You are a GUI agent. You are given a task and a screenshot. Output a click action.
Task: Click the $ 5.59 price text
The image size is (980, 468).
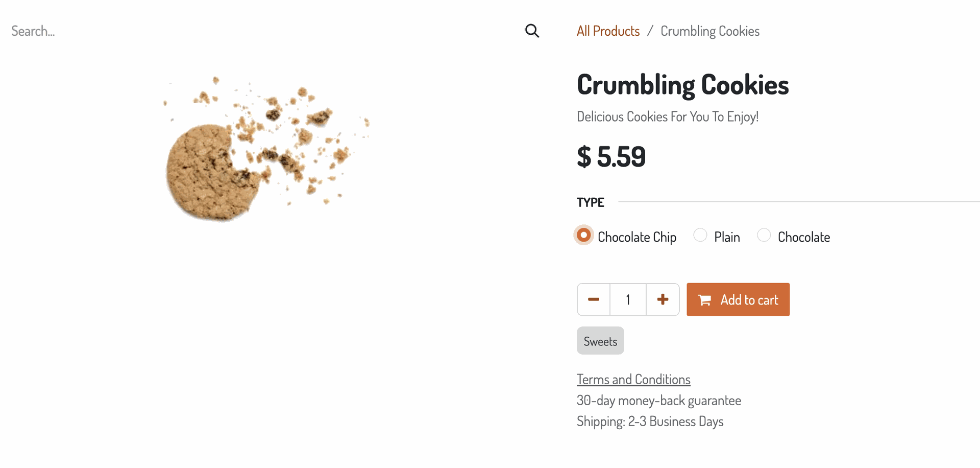click(x=611, y=157)
